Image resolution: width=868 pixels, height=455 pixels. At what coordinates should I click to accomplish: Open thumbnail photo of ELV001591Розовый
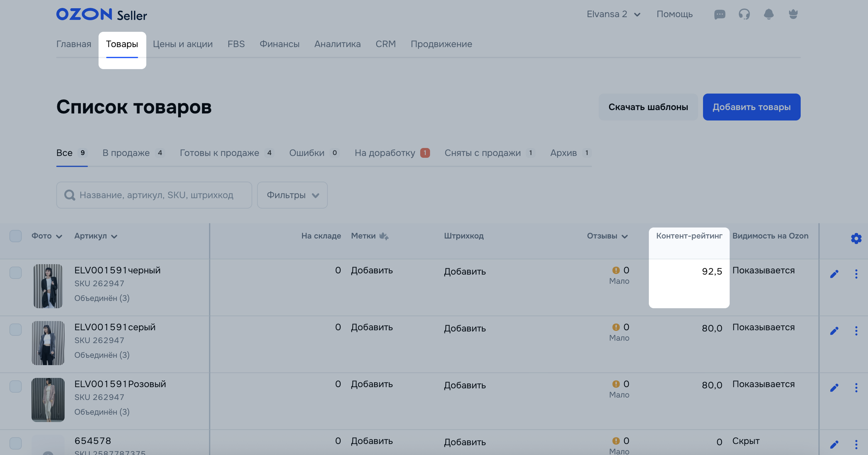click(48, 400)
